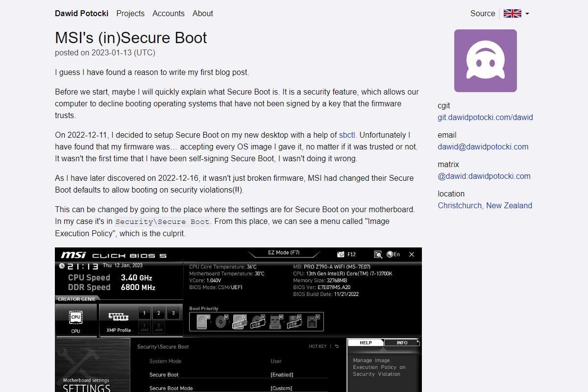Open the UK flag language selector

516,14
